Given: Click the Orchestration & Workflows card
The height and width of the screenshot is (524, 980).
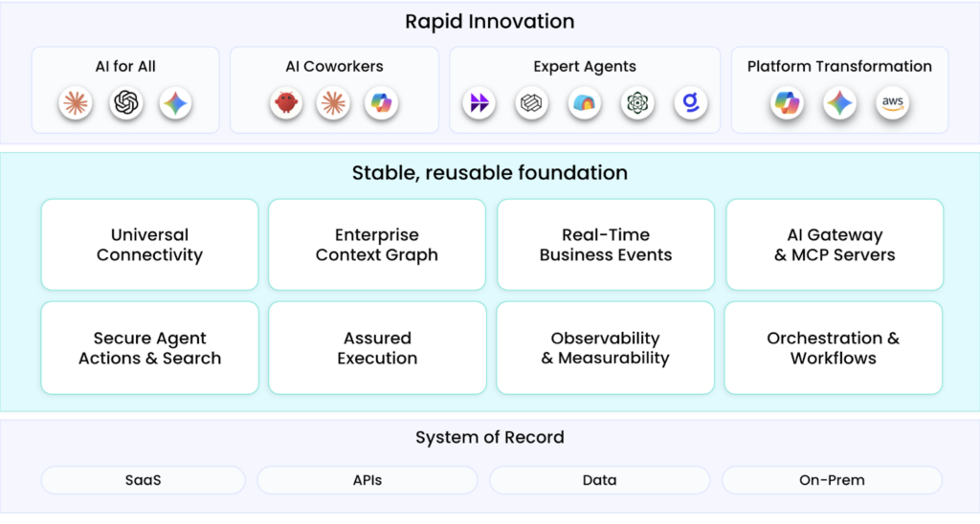Looking at the screenshot, I should click(834, 348).
